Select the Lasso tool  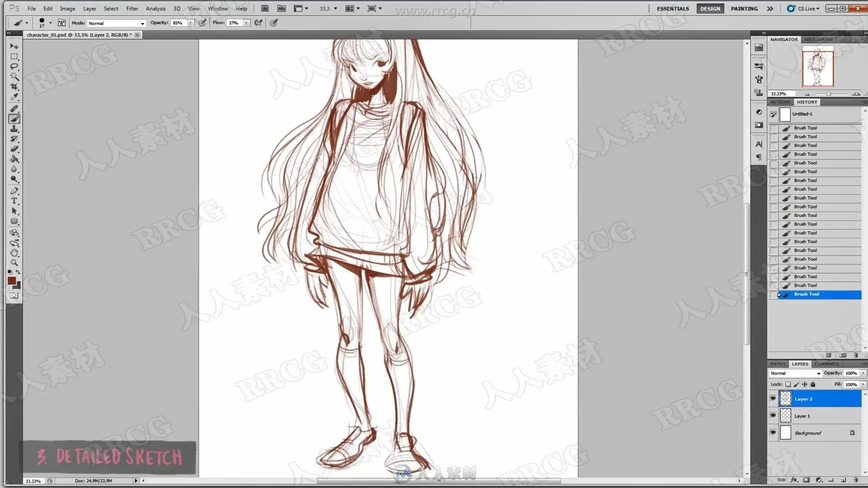point(14,66)
